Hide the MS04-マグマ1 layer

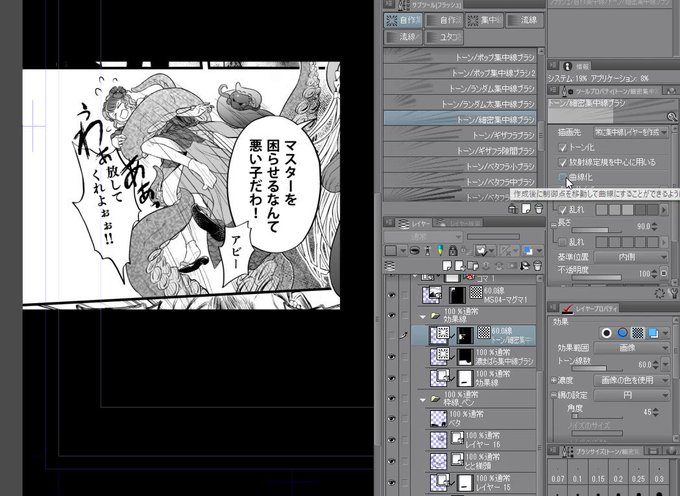[x=392, y=295]
